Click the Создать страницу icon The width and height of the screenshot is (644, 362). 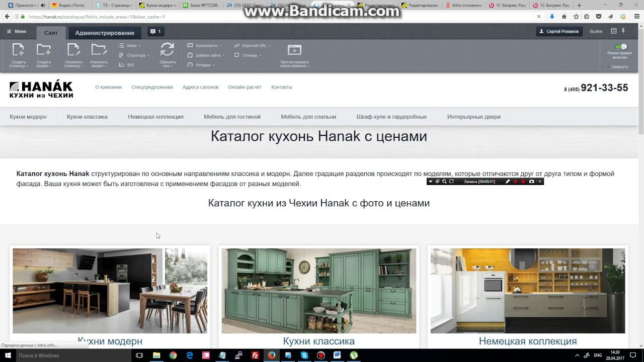pos(18,50)
